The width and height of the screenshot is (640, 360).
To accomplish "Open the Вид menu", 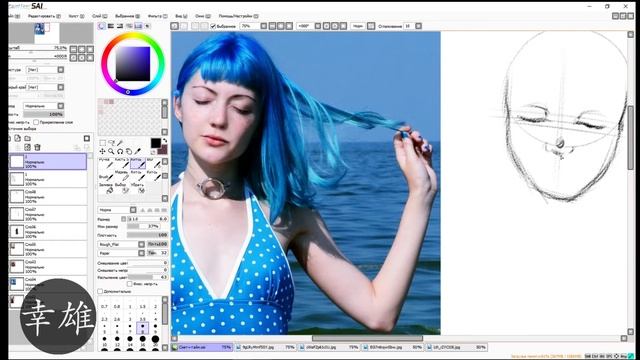I will 181,16.
